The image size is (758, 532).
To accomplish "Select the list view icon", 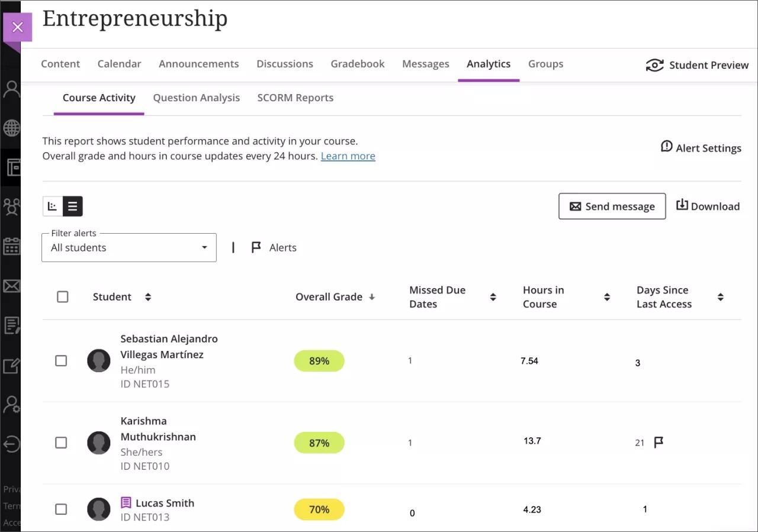I will [72, 207].
